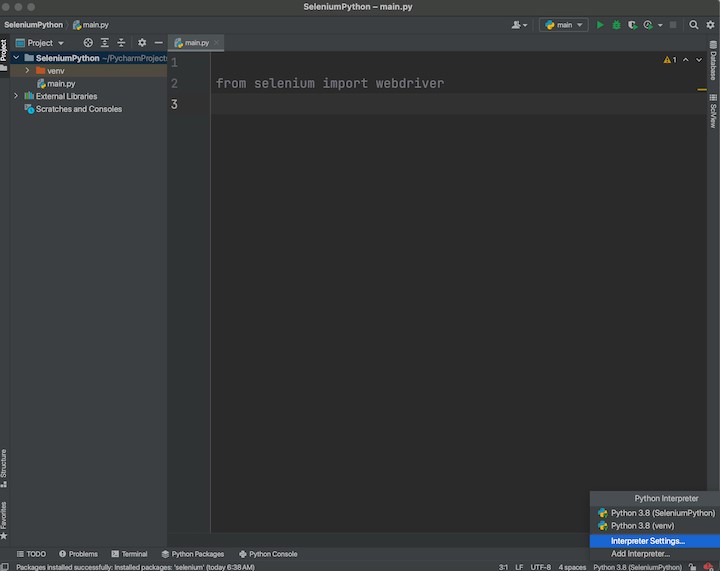Viewport: 720px width, 571px height.
Task: Open the Python Packages tab
Action: click(x=192, y=554)
